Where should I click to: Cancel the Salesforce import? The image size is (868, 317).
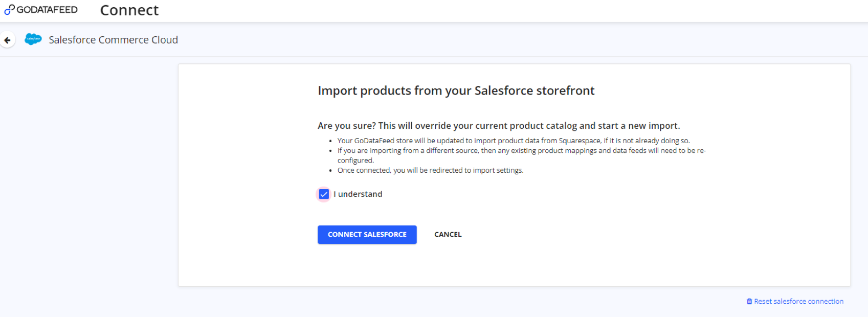point(448,235)
